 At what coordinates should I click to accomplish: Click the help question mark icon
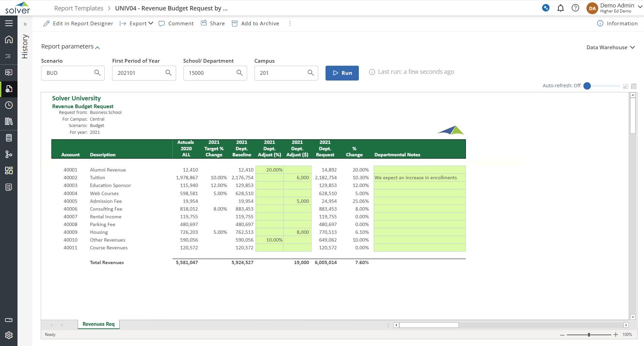(575, 8)
